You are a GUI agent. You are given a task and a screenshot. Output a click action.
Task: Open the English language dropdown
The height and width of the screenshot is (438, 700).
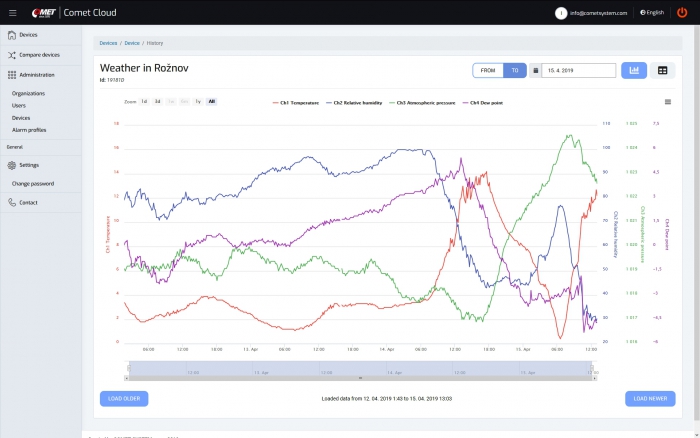coord(651,13)
